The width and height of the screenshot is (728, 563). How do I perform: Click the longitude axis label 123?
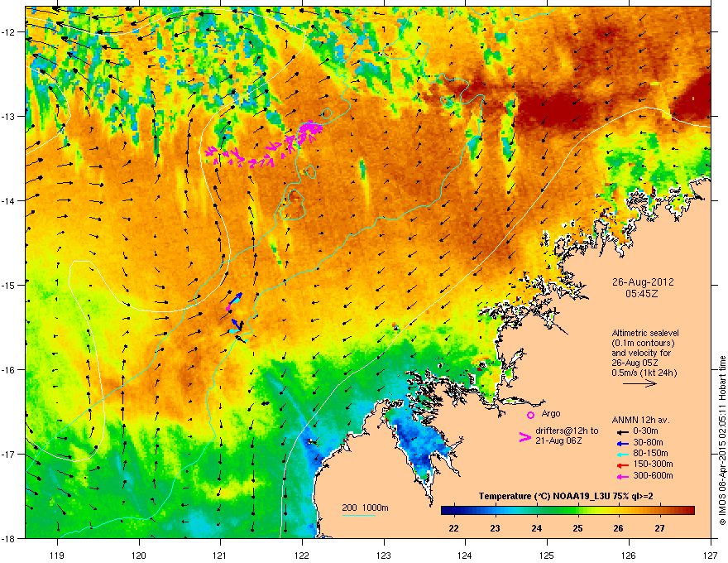384,555
